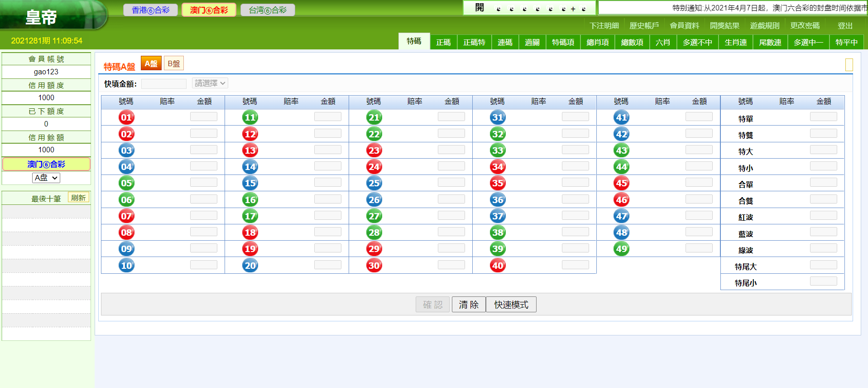
Task: Click the amount field for number 01
Action: 204,117
